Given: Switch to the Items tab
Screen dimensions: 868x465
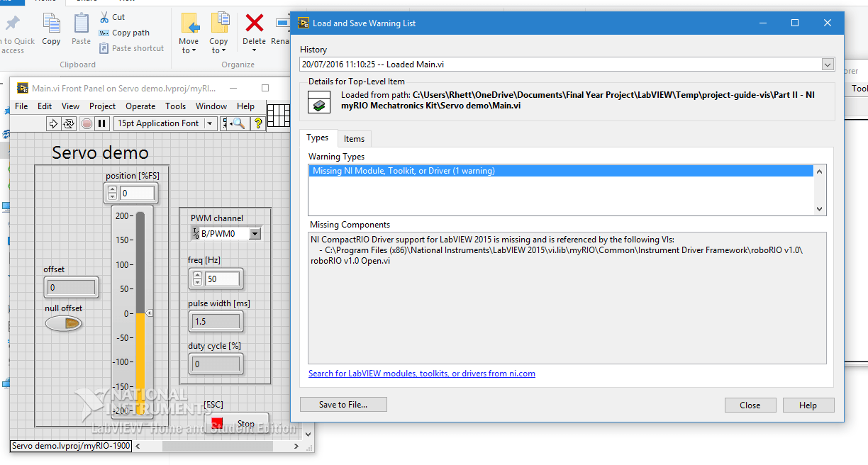Looking at the screenshot, I should (x=354, y=139).
